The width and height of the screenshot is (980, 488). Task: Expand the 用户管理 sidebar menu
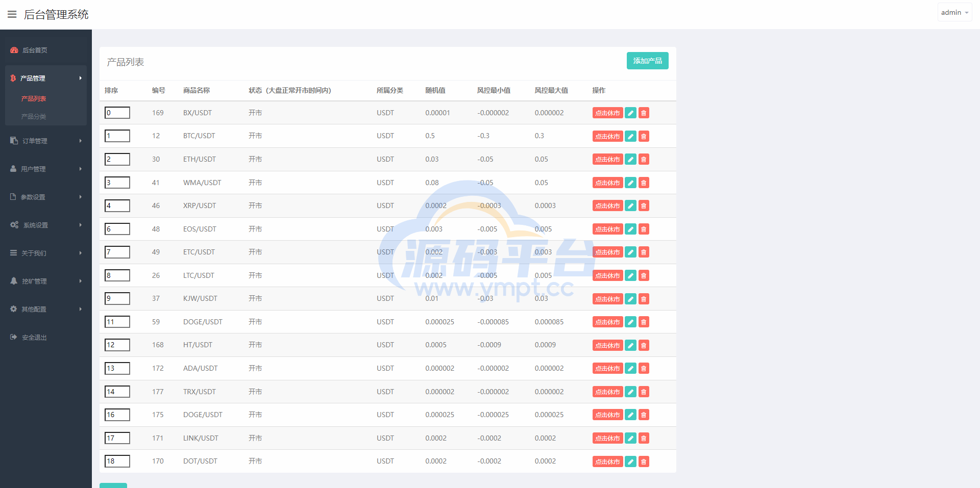click(x=46, y=169)
